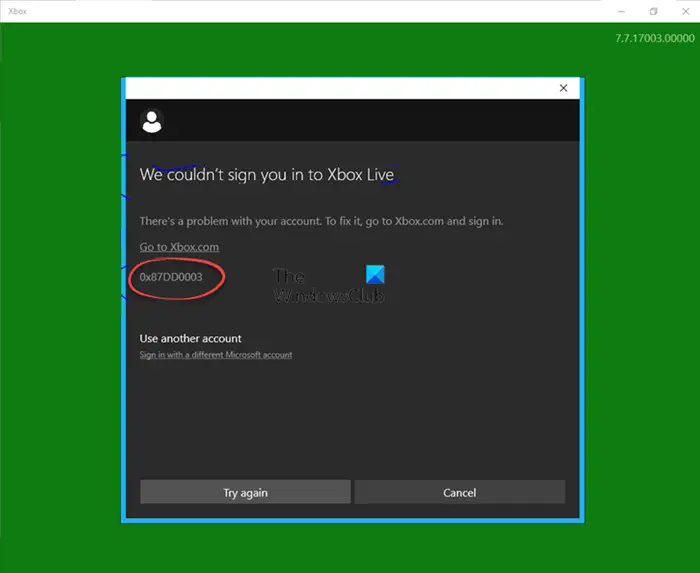Click the 'There's a problem with your account' message
This screenshot has width=700, height=573.
pyautogui.click(x=321, y=221)
